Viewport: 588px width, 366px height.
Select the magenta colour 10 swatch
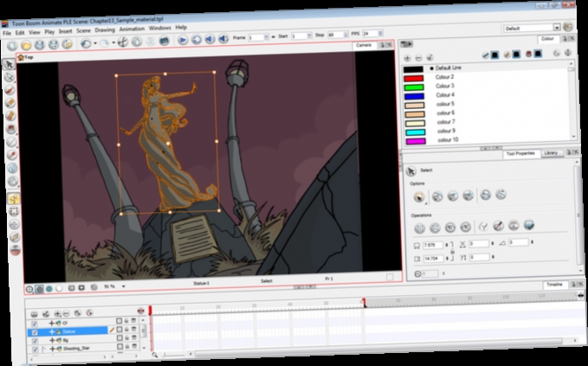click(416, 141)
